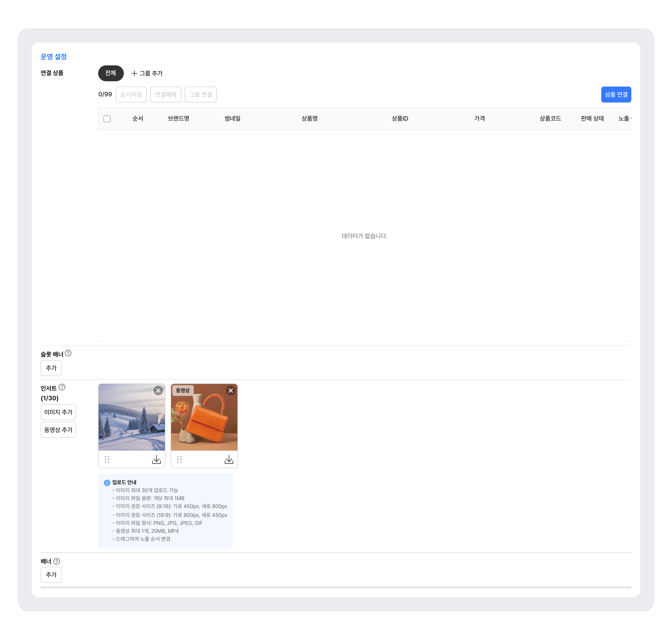
Task: Grab the drag handle under snowy image
Action: (107, 459)
